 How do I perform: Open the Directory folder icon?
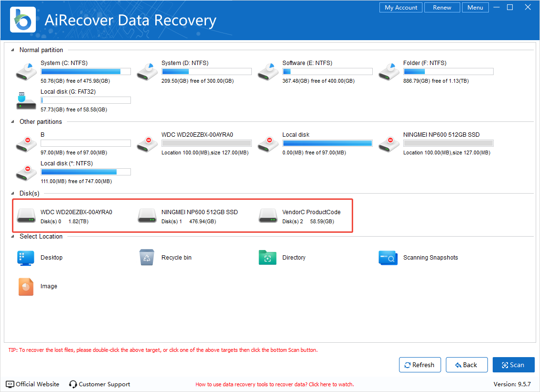268,257
